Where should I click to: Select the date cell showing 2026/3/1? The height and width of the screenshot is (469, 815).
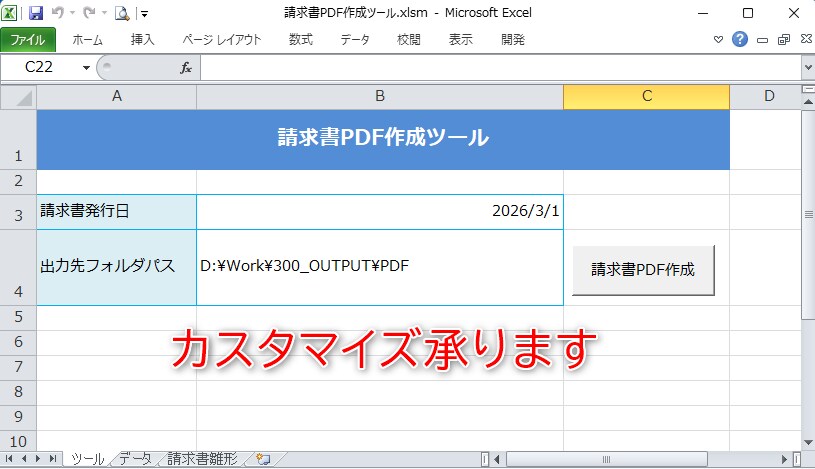tap(380, 212)
